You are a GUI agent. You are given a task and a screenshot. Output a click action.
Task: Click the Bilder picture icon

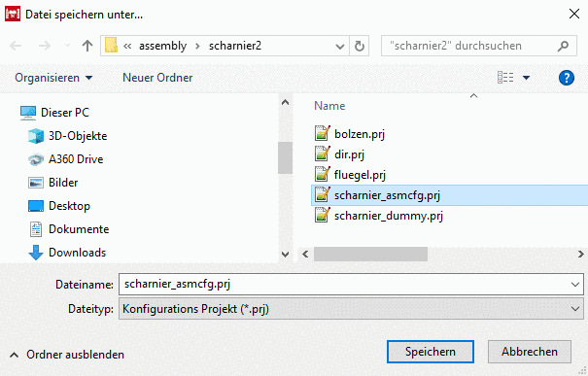tap(36, 183)
